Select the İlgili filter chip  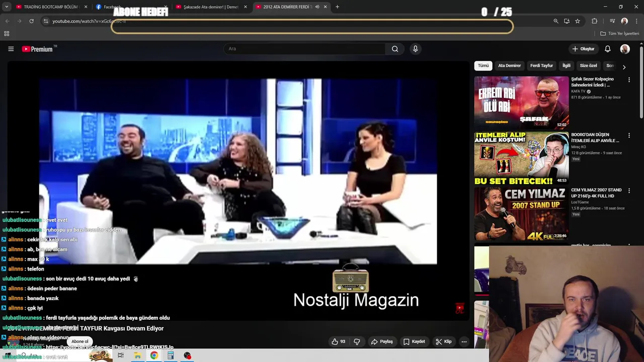click(x=567, y=65)
